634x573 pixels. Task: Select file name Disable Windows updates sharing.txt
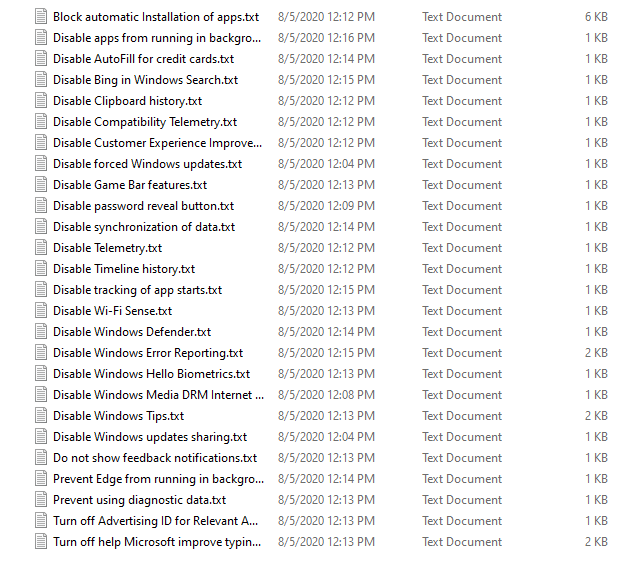pyautogui.click(x=150, y=438)
